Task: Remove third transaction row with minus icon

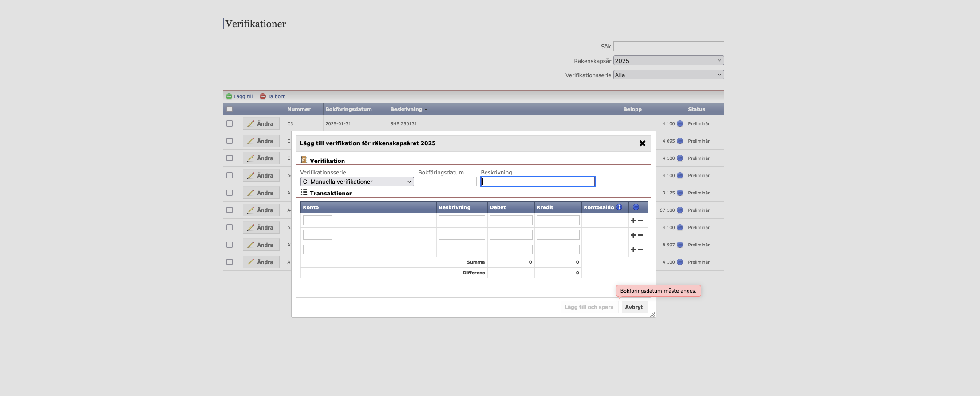Action: (640, 250)
